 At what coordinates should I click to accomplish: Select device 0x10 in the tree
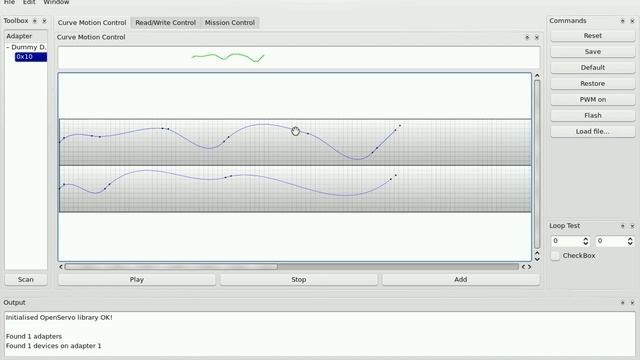[x=31, y=57]
